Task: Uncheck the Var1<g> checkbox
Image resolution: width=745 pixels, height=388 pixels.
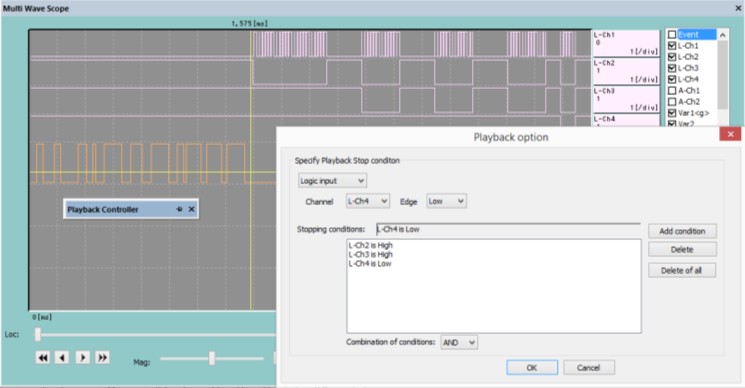Action: (672, 113)
